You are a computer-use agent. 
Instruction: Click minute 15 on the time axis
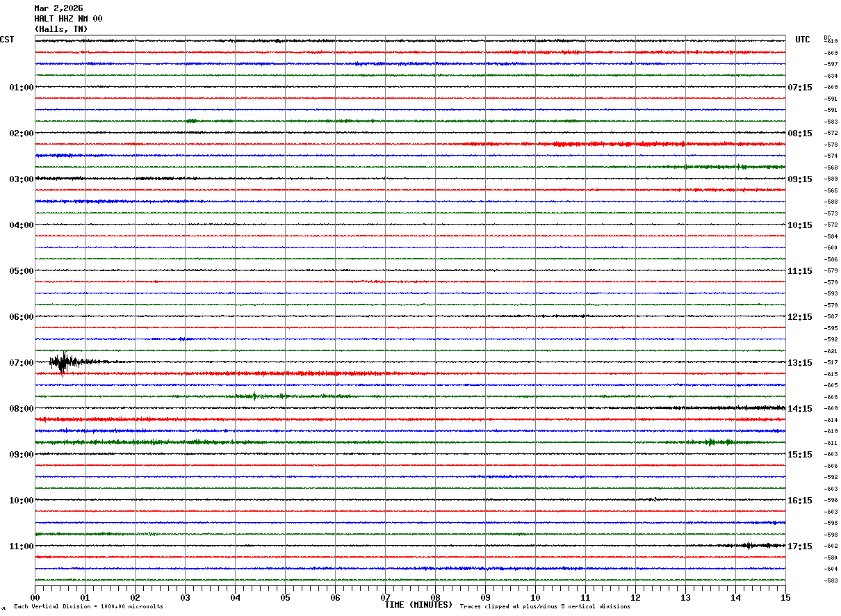pos(785,597)
